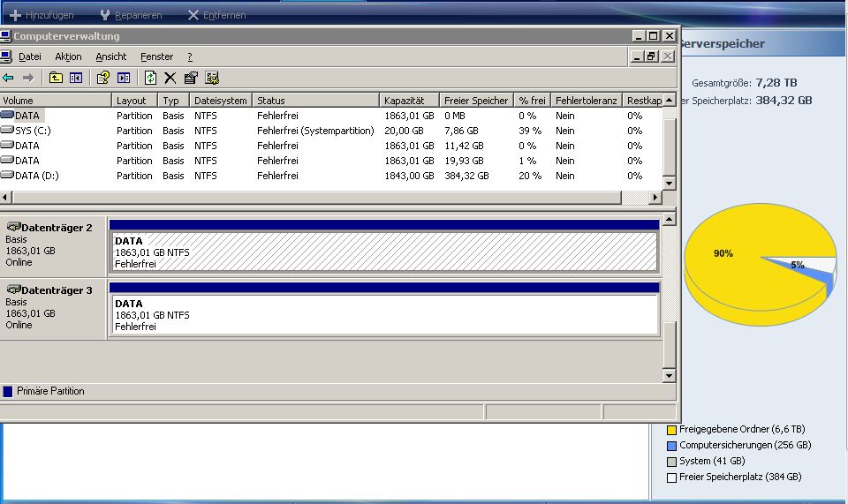Click drive icon of SYS (C:) row

[x=7, y=130]
